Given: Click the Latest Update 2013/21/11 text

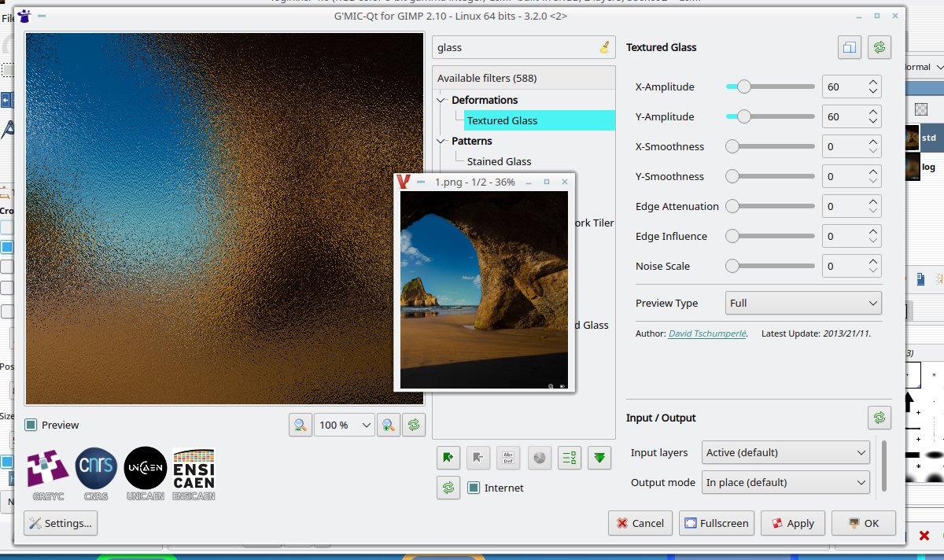Looking at the screenshot, I should pyautogui.click(x=816, y=333).
